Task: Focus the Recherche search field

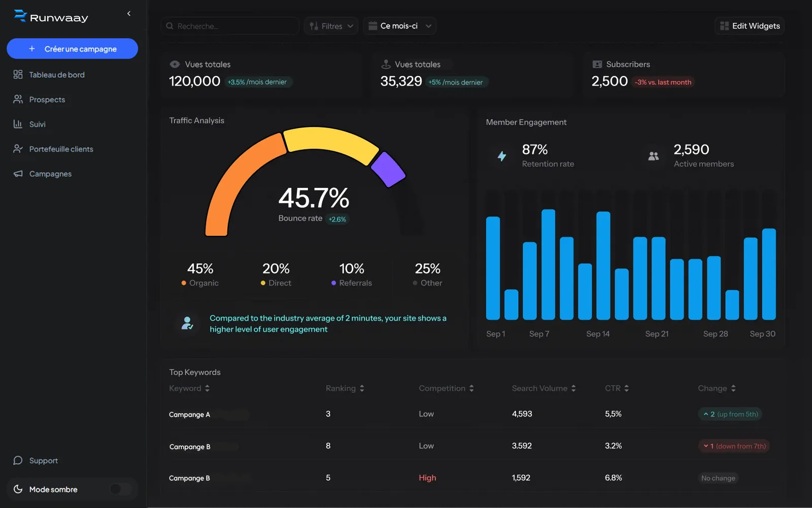Action: 233,26
